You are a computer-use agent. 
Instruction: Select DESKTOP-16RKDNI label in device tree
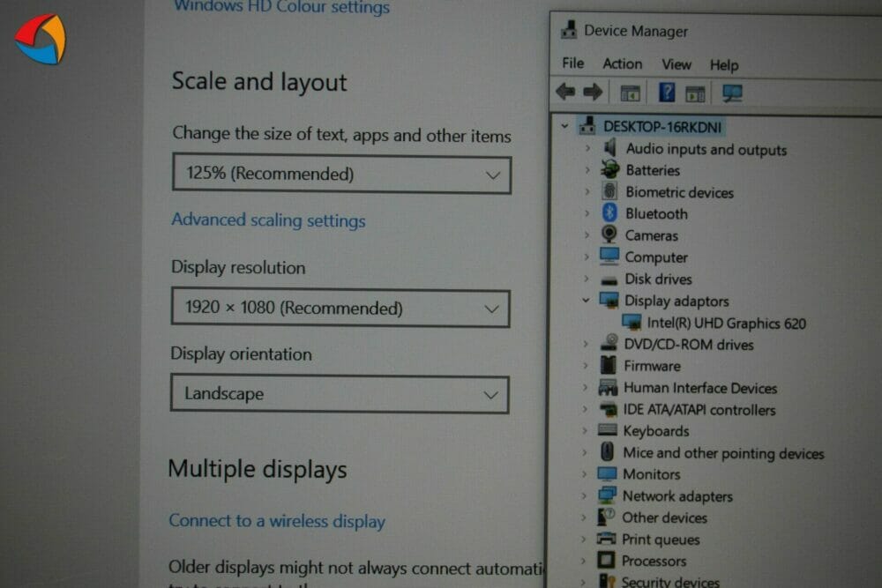pyautogui.click(x=662, y=126)
